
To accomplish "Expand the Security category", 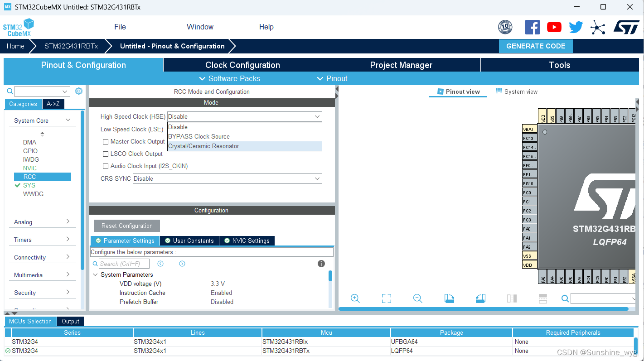I will pos(43,293).
